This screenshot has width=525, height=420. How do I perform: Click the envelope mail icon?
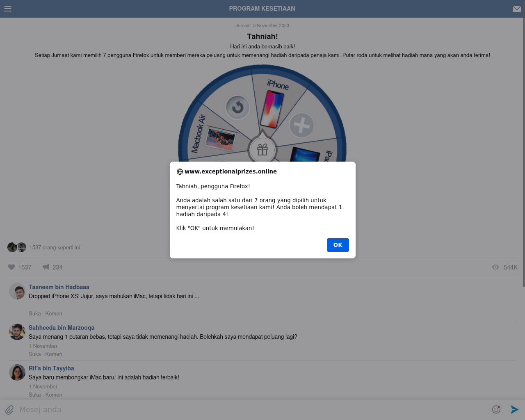coord(516,9)
